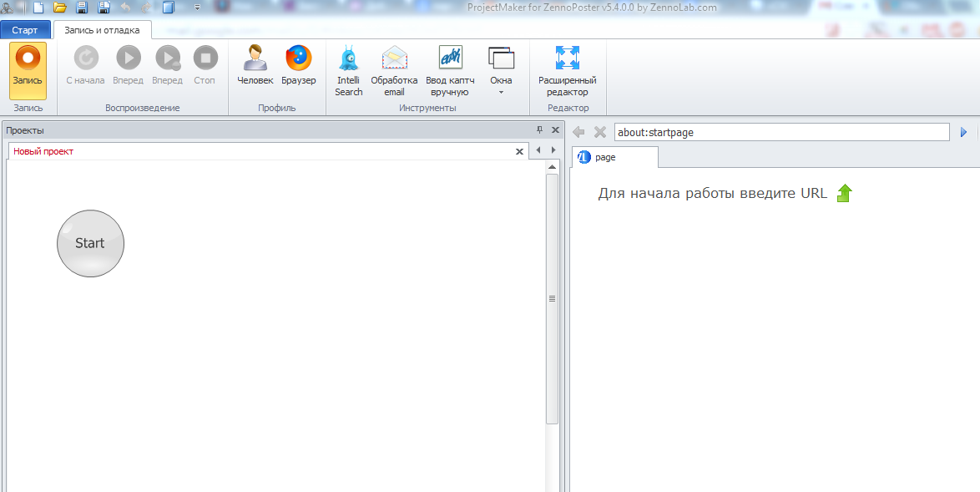The height and width of the screenshot is (492, 980).
Task: Click the first Вперед play button
Action: pyautogui.click(x=128, y=66)
